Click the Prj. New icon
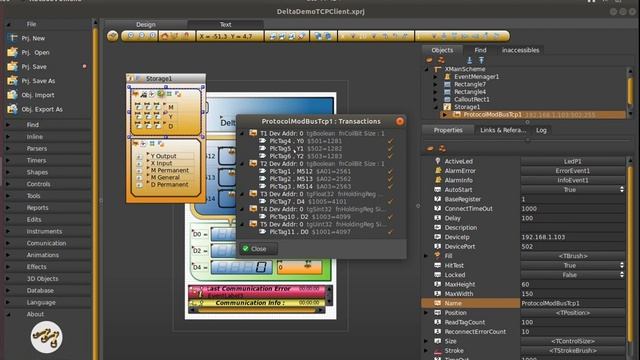This screenshot has height=360, width=640. [13, 38]
